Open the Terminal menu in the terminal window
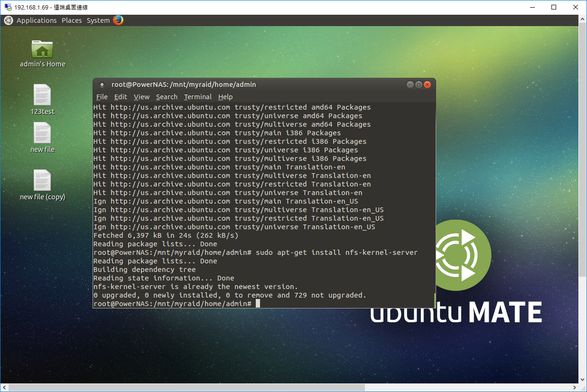 click(x=198, y=97)
